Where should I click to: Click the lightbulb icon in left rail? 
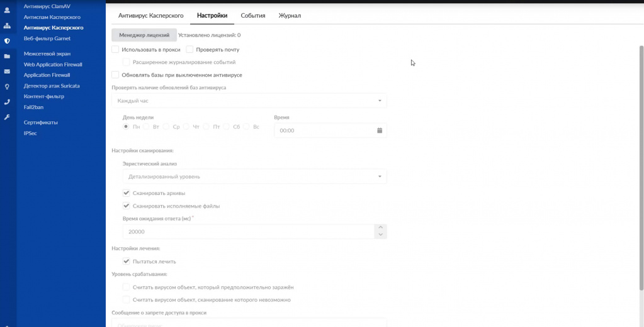coord(7,87)
